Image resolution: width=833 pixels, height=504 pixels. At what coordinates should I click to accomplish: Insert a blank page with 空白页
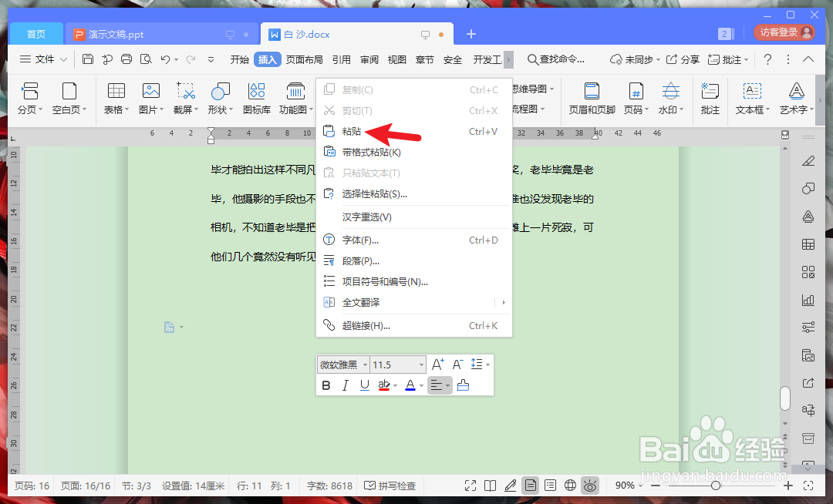tap(69, 99)
